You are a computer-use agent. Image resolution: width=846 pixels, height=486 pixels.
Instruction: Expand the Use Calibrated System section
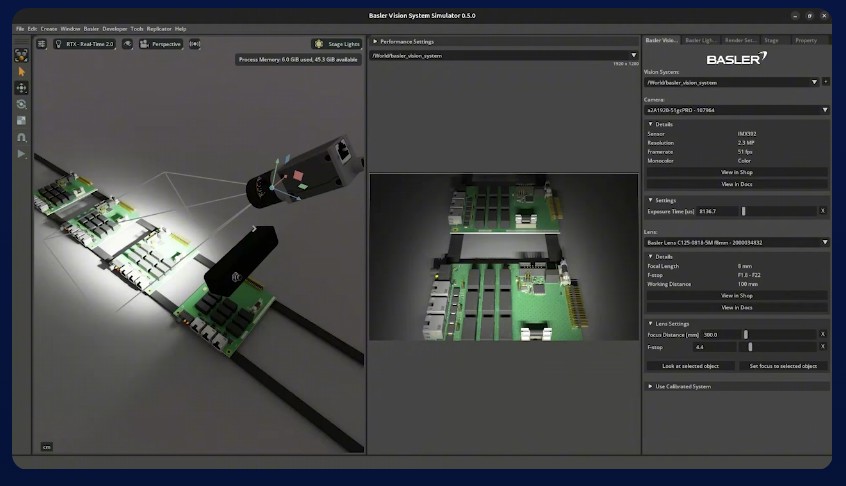coord(737,386)
